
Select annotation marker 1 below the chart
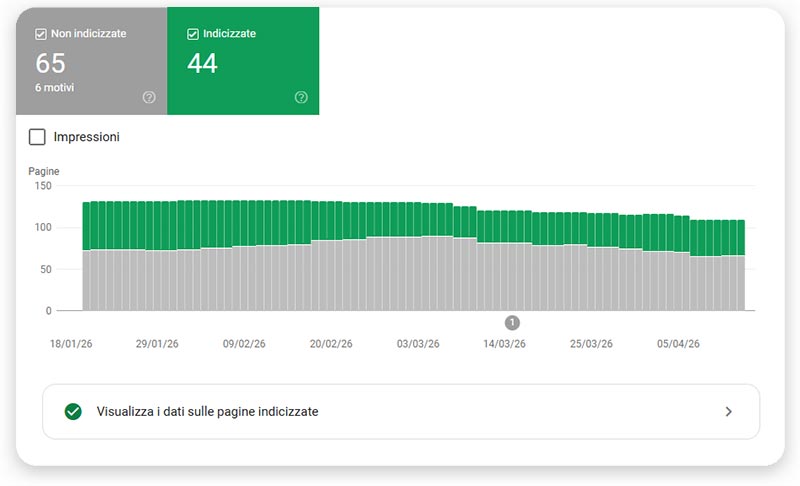[x=512, y=322]
